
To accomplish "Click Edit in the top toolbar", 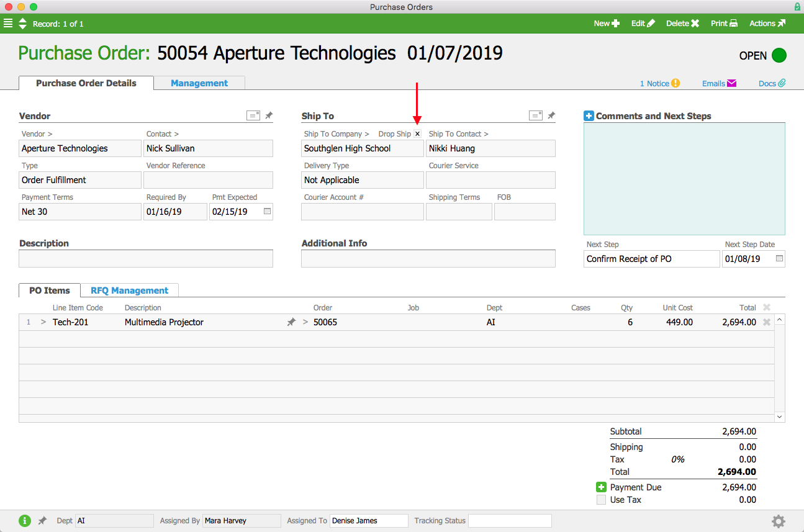I will point(643,24).
